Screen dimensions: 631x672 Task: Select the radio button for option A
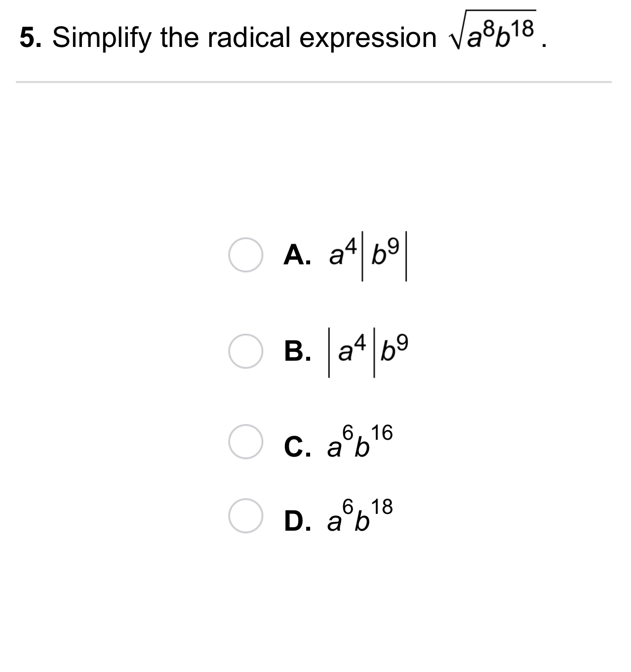point(245,255)
